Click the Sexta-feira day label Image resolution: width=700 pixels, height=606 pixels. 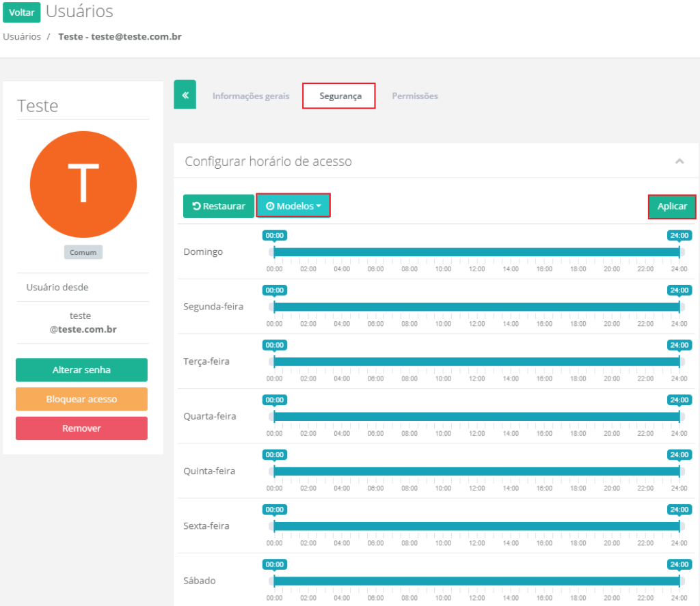pos(206,526)
